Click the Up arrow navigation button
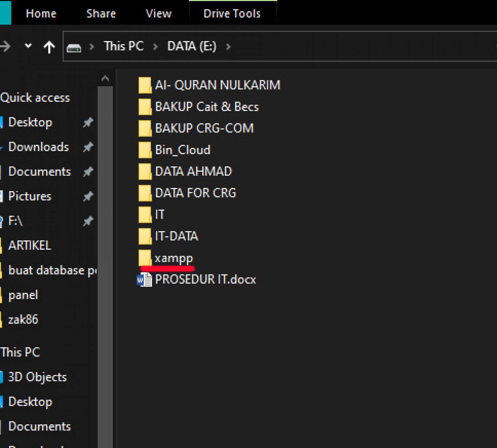The width and height of the screenshot is (497, 448). (x=49, y=47)
